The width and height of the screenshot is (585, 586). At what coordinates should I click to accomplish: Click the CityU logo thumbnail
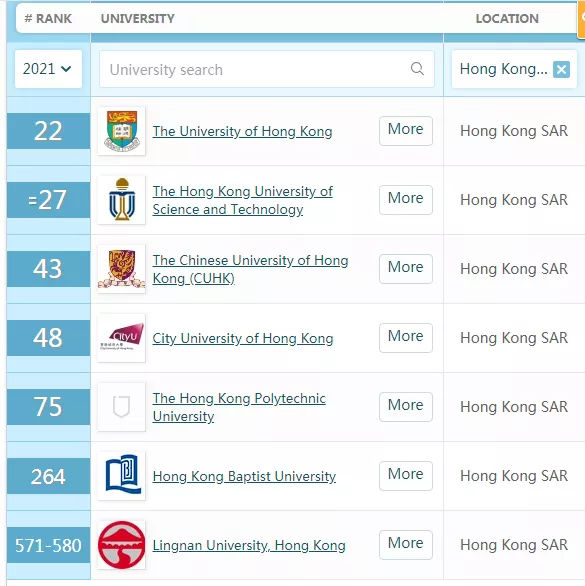pos(121,338)
